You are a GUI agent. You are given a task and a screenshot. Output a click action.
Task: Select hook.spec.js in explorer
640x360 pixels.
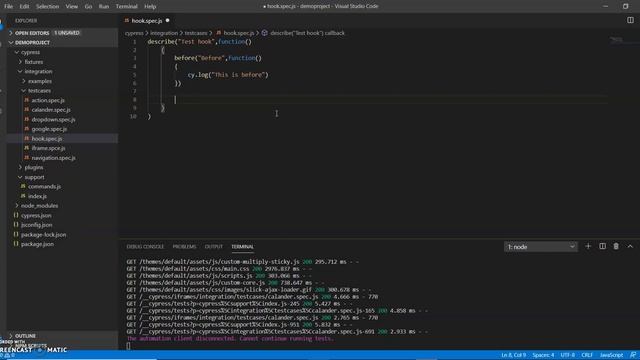tap(47, 139)
